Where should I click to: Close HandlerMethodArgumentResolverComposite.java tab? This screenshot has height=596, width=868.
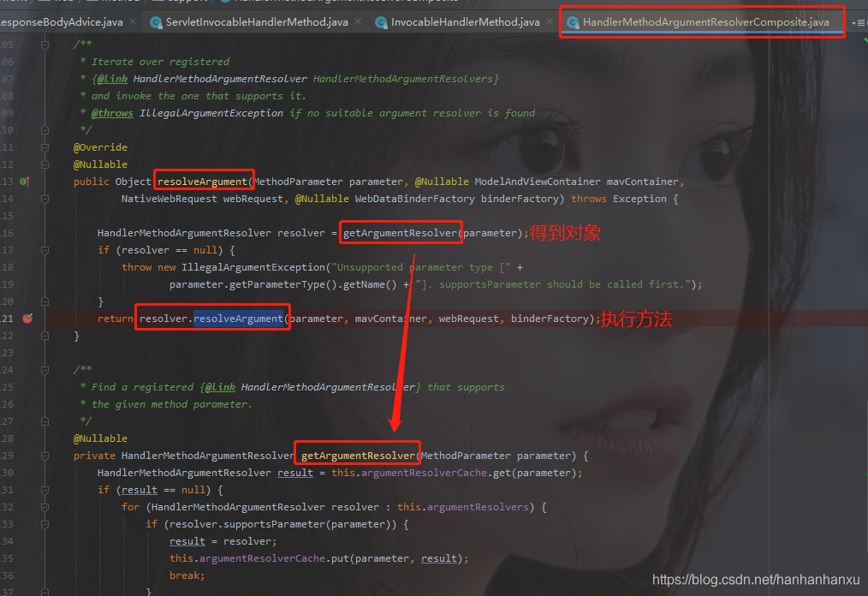click(837, 21)
